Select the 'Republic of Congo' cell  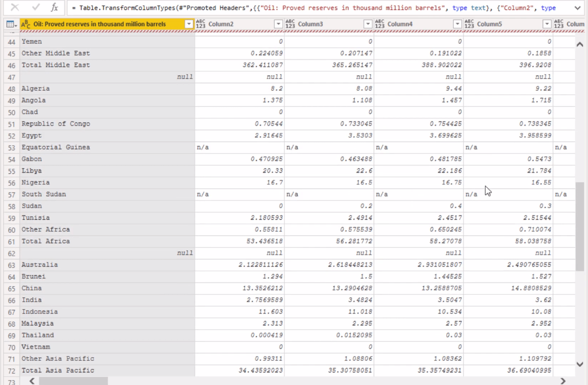(107, 123)
